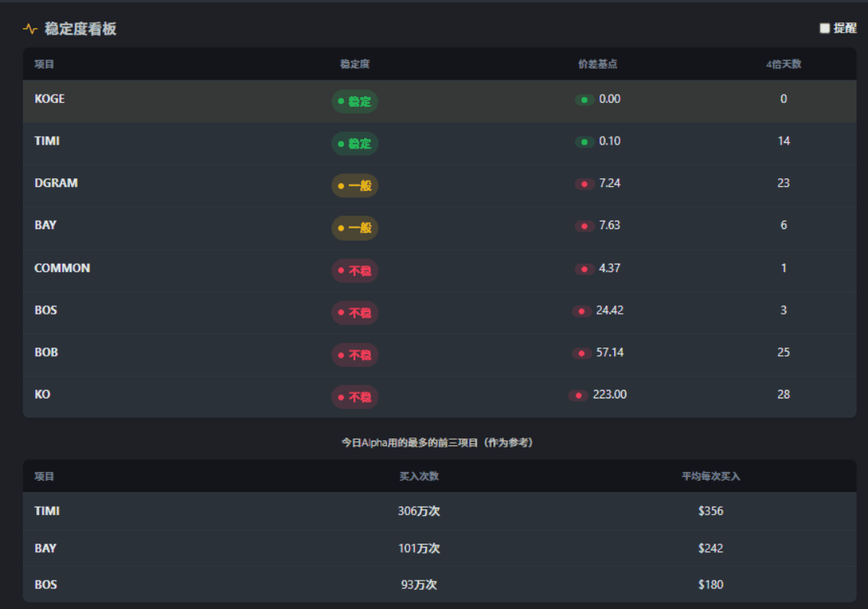Click the red 不稳 badge for KO
The width and height of the screenshot is (868, 609).
click(355, 398)
